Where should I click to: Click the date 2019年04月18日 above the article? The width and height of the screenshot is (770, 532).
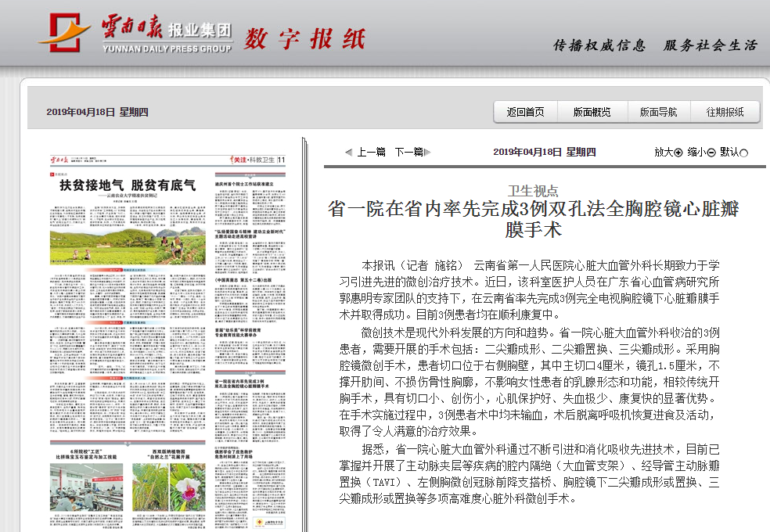pyautogui.click(x=544, y=152)
